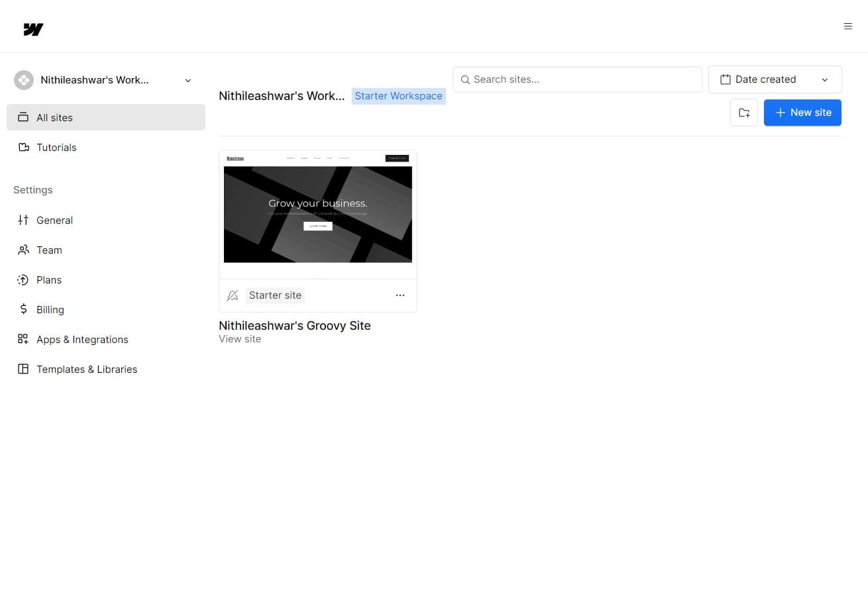Open the site options ellipsis menu
The width and height of the screenshot is (868, 592).
coord(400,295)
